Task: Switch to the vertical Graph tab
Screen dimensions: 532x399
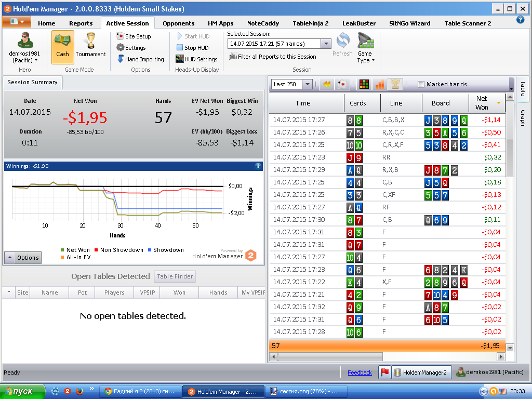Action: pos(523,118)
